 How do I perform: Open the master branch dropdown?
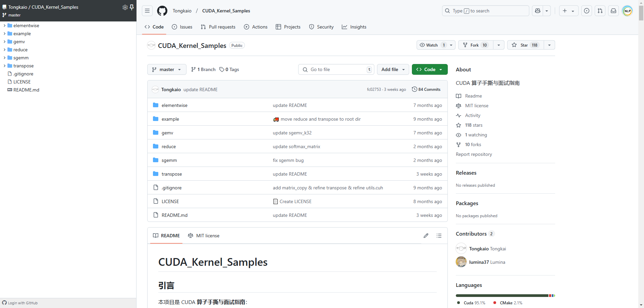click(167, 69)
